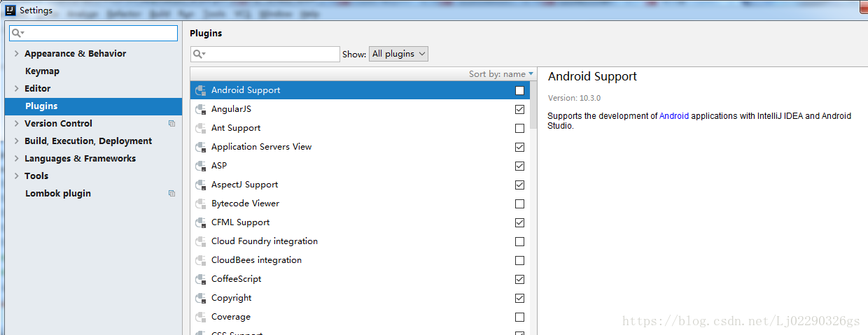Click the IntelliJ logo in the Settings title bar
This screenshot has height=335, width=868.
point(10,10)
